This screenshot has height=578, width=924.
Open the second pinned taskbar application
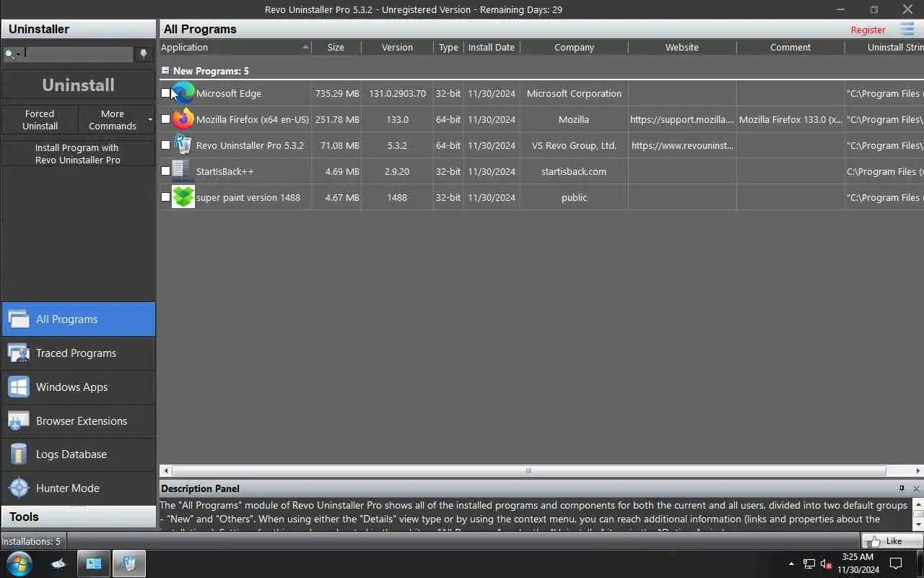94,564
